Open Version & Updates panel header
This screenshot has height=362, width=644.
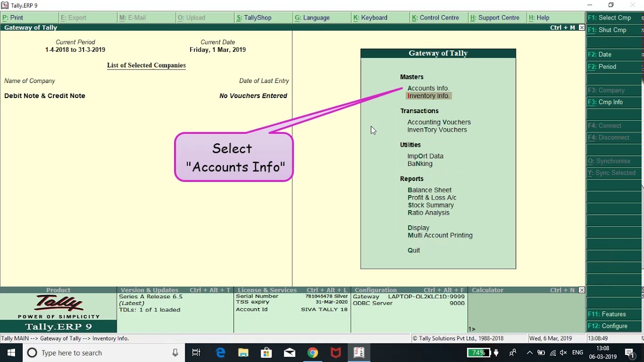175,290
